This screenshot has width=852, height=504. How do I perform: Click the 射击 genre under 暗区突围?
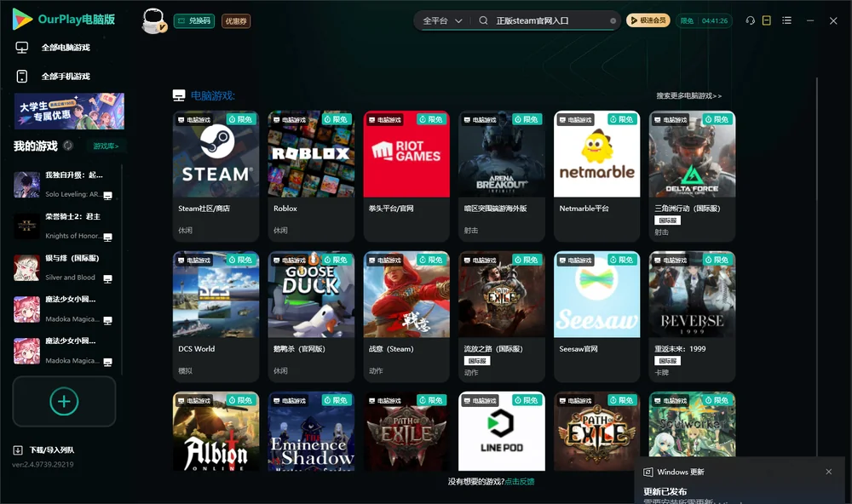(471, 230)
